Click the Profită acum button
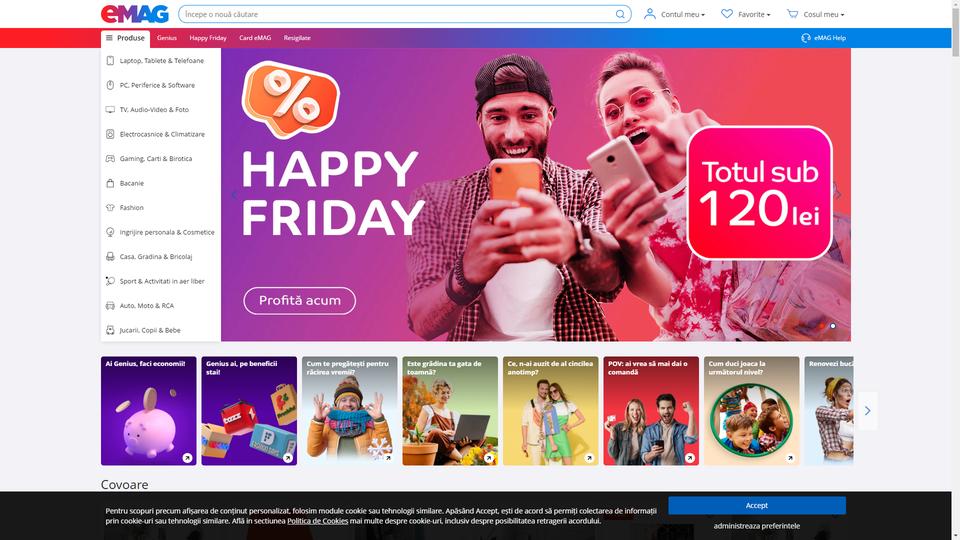The width and height of the screenshot is (960, 540). pyautogui.click(x=299, y=301)
